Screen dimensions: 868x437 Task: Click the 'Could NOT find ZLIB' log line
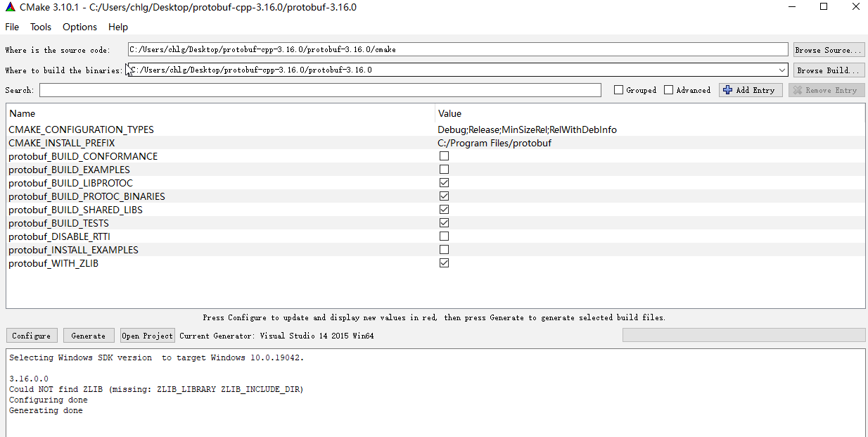(156, 389)
